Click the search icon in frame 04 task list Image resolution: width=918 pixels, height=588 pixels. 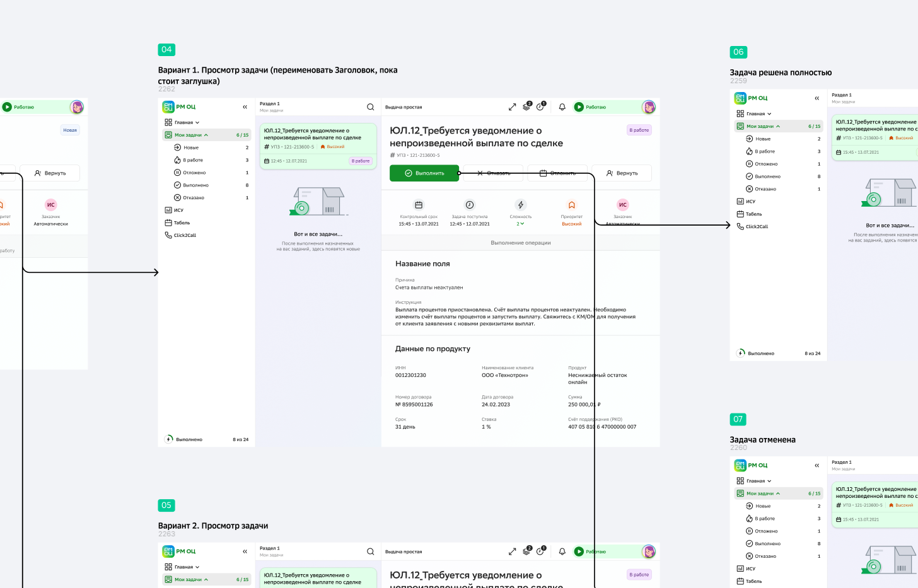(370, 107)
